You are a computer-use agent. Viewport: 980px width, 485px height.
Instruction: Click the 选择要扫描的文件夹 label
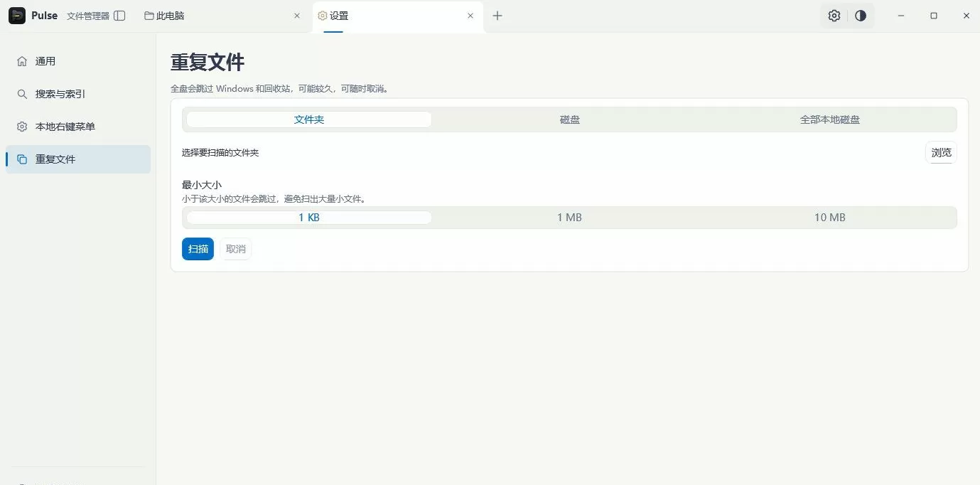tap(220, 153)
